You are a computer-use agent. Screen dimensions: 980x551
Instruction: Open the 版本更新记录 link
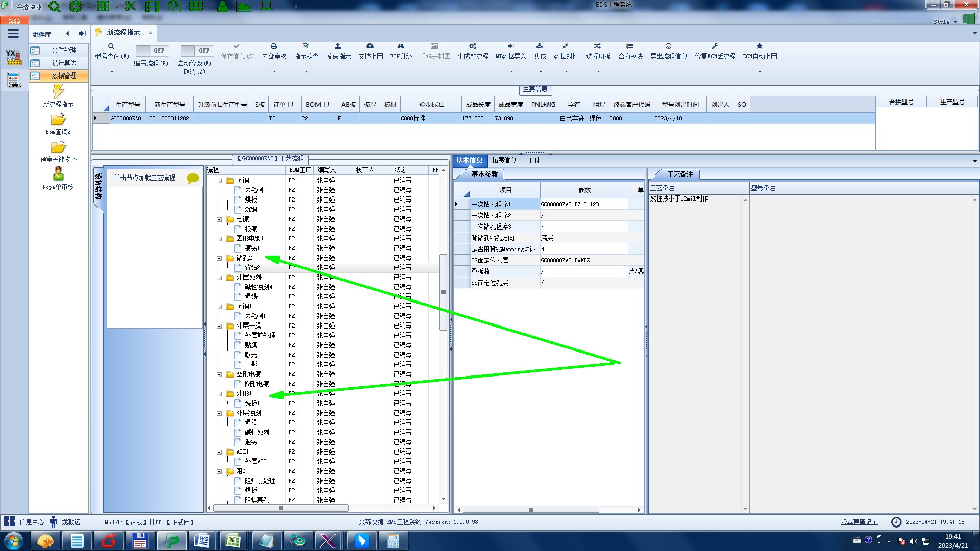[859, 522]
